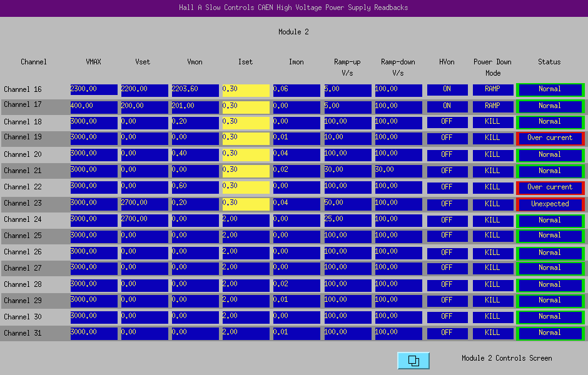Select Channel 16 Ramp-up value 5.00

click(x=348, y=90)
